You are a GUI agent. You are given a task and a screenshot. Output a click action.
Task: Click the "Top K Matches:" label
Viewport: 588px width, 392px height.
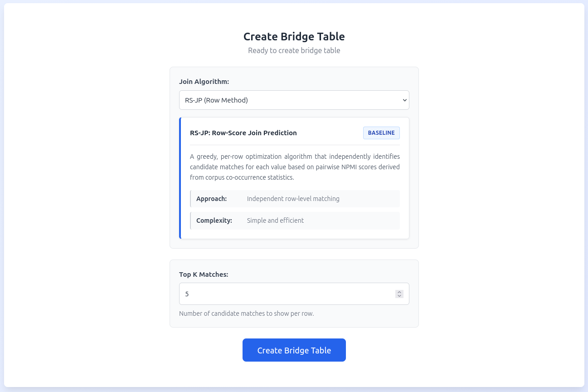pos(204,274)
